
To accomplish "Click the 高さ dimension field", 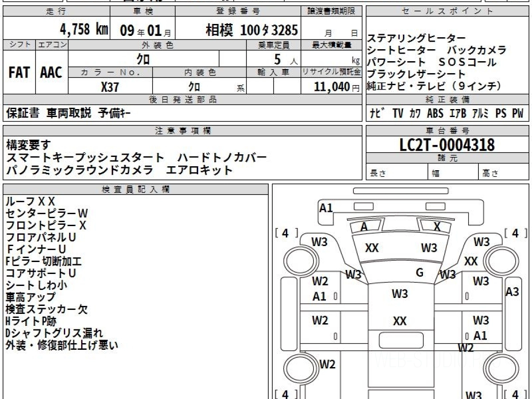I will (504, 172).
